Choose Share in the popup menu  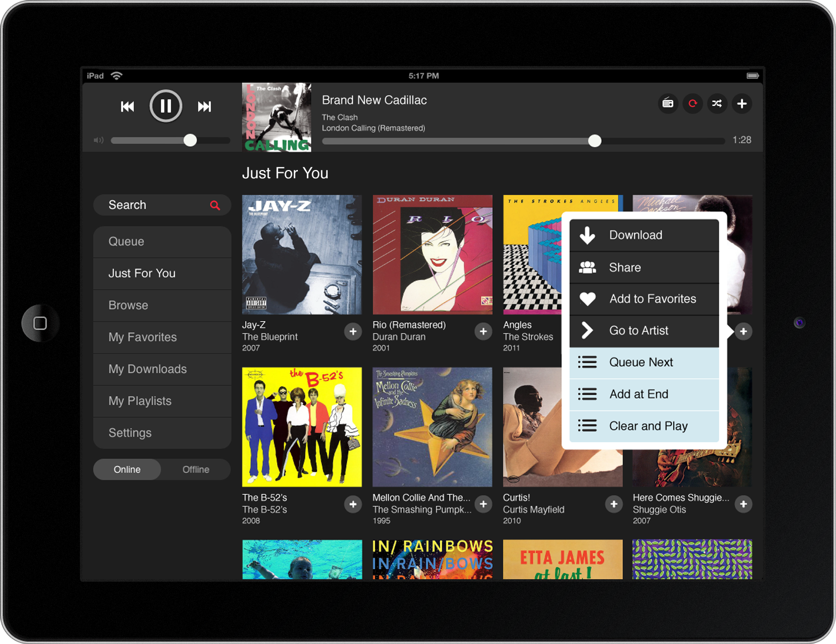(x=644, y=267)
